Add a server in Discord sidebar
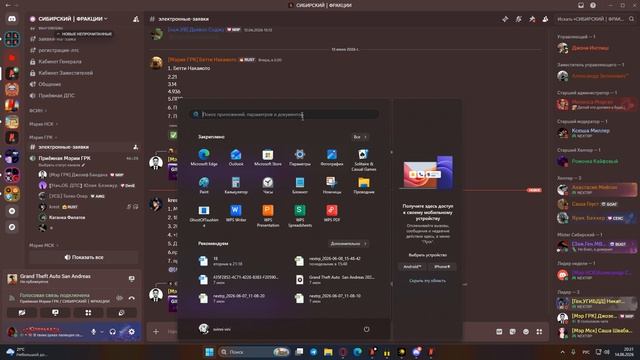The width and height of the screenshot is (640, 360). (12, 211)
